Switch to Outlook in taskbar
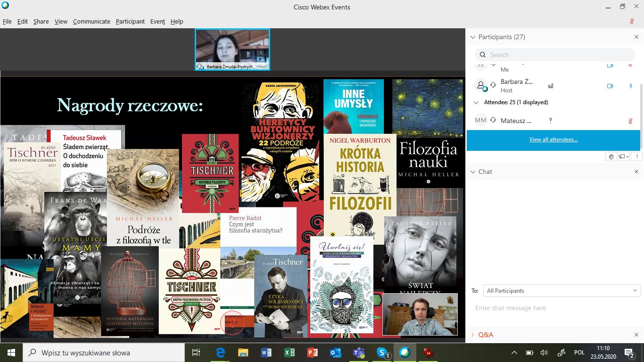The width and height of the screenshot is (644, 362). (x=336, y=352)
